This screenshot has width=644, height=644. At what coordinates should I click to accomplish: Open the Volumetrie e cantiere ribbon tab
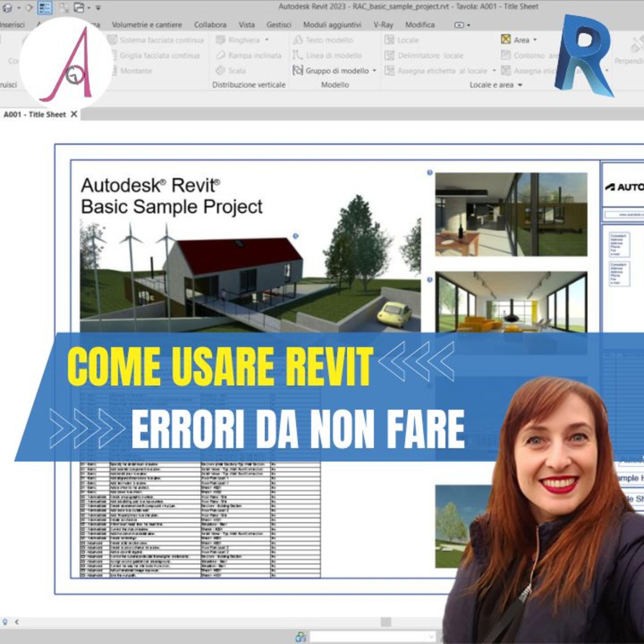coord(147,25)
